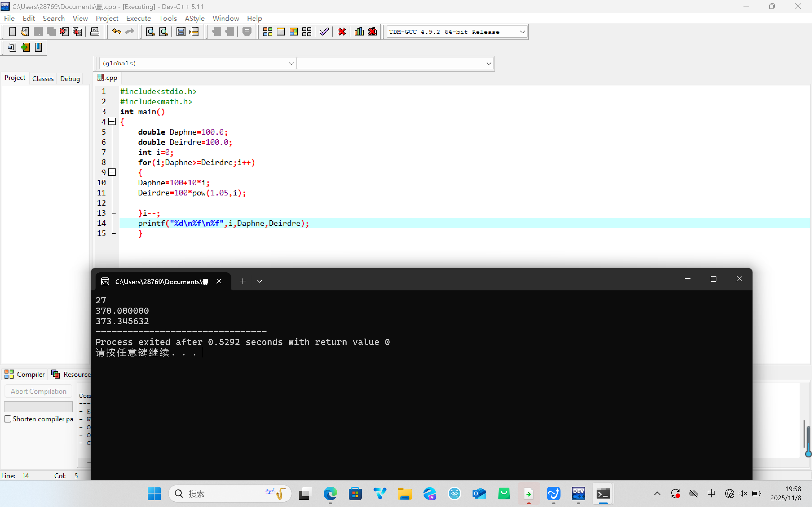
Task: Expand the (globals) scope dropdown
Action: click(291, 63)
